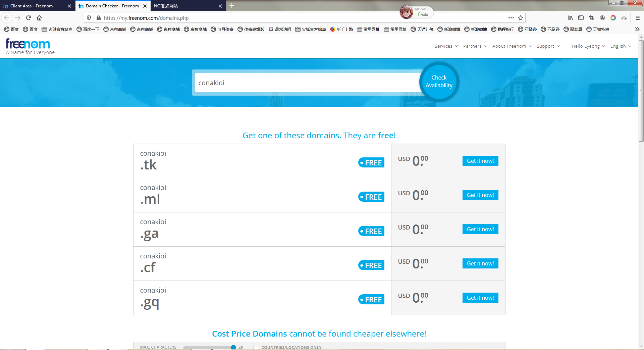The height and width of the screenshot is (350, 644).
Task: Open the 聚划算 bookmark
Action: (x=573, y=29)
